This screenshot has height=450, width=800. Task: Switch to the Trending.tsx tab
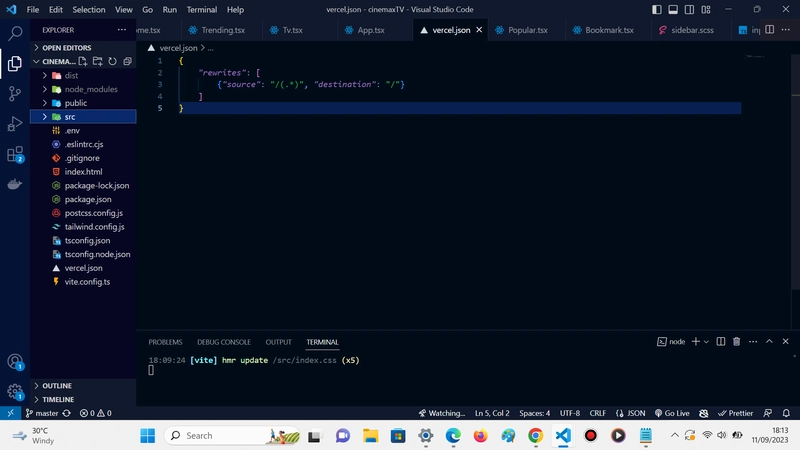point(223,30)
